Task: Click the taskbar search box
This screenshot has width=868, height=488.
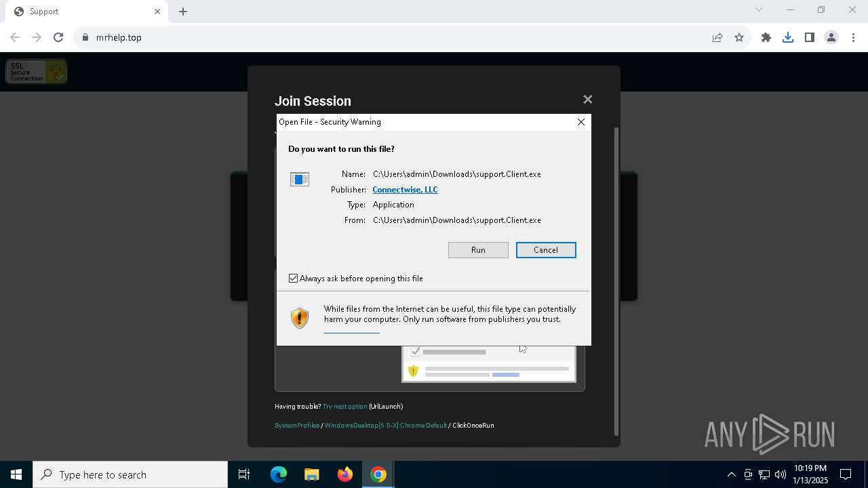Action: coord(130,474)
